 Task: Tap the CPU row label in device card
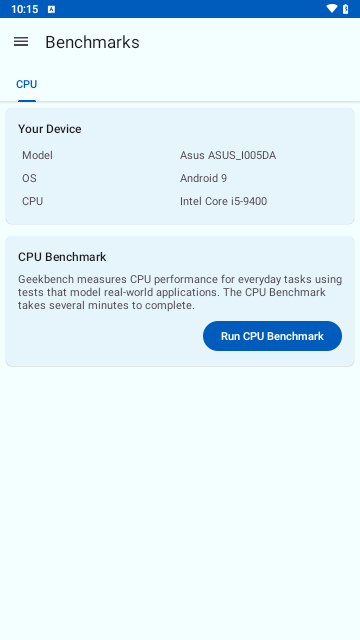coord(32,201)
